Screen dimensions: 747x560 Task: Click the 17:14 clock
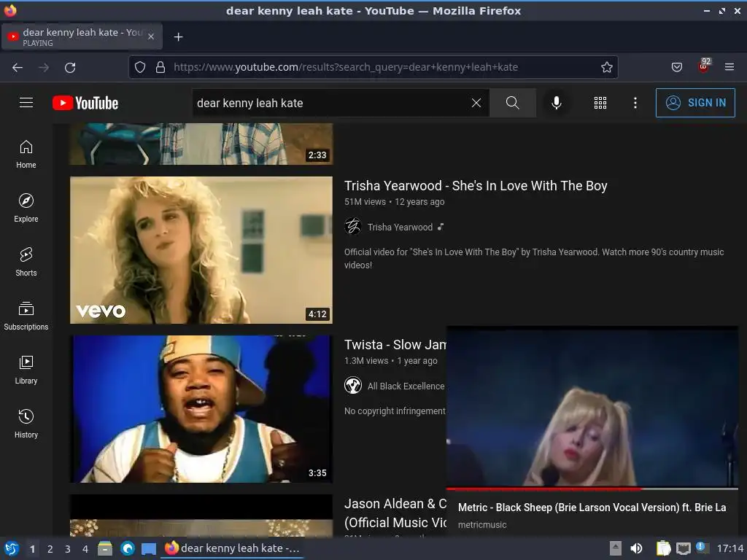click(729, 548)
